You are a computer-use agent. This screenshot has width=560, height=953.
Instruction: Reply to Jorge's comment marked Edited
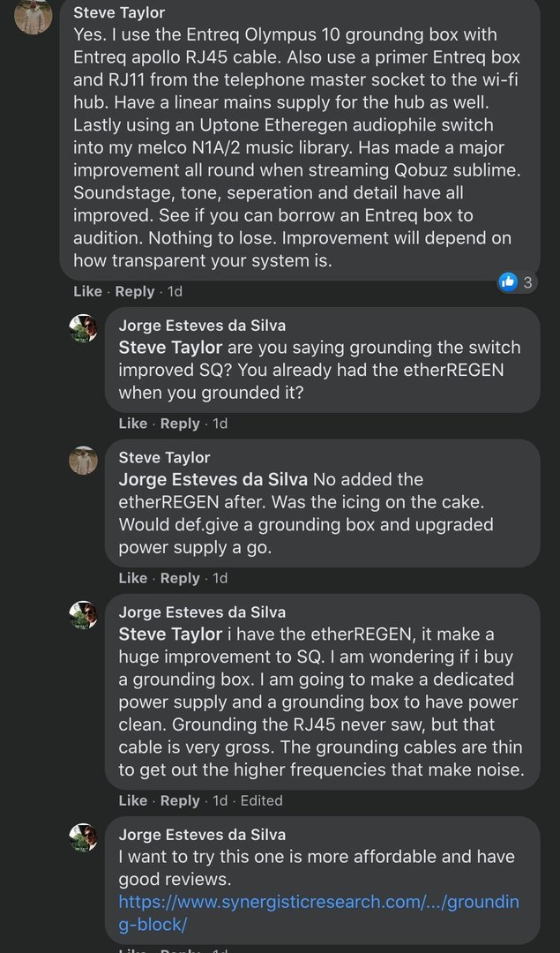click(x=180, y=800)
